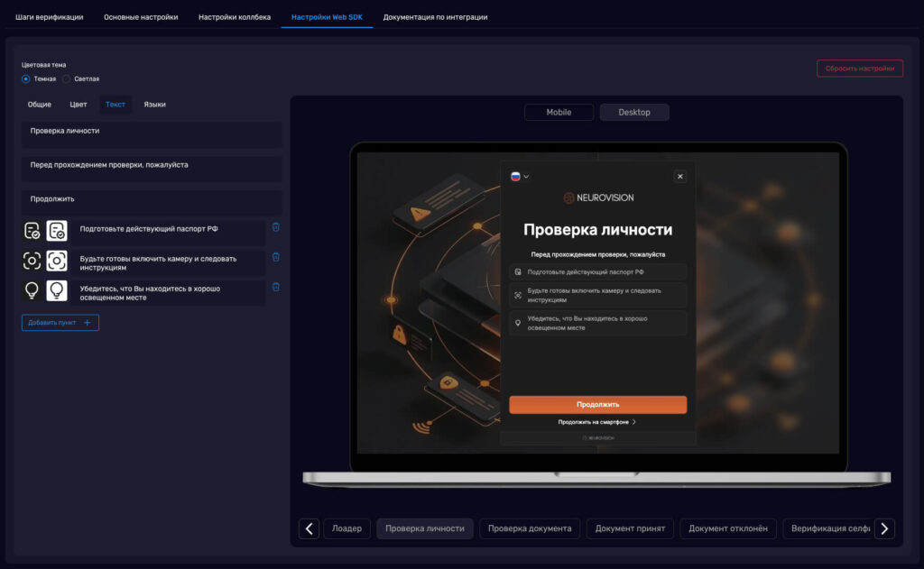The image size is (924, 569).
Task: Show Документ отклонён screen preview
Action: pos(728,528)
